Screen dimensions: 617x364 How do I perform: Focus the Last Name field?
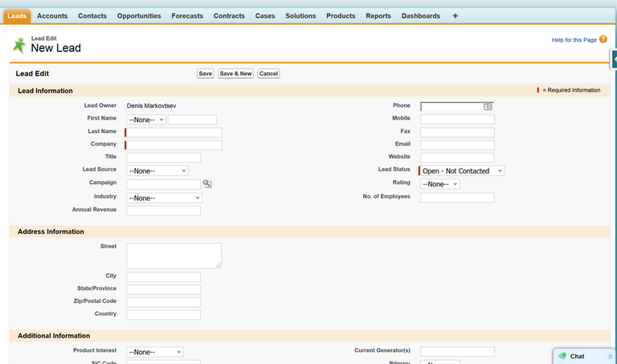(x=174, y=133)
